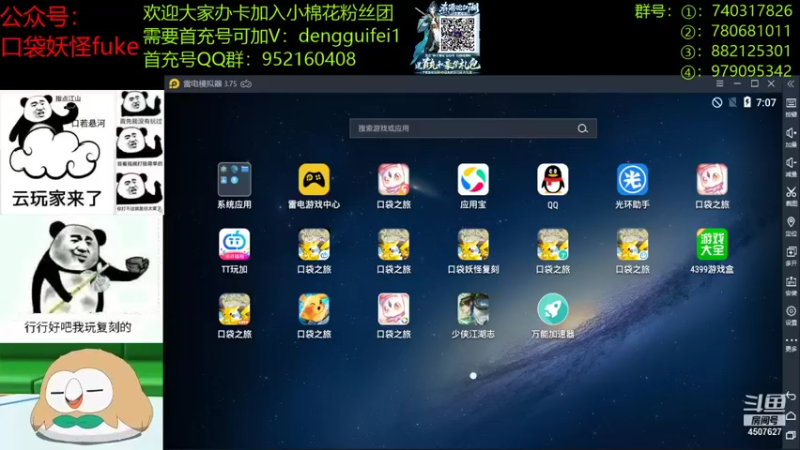Open 光环助手 app

(632, 180)
